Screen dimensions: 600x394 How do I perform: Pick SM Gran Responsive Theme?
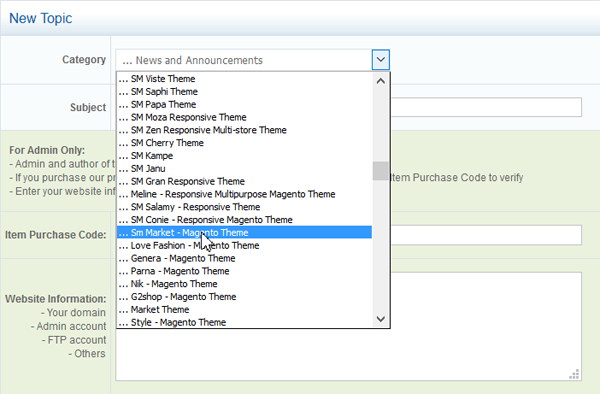coord(244,181)
